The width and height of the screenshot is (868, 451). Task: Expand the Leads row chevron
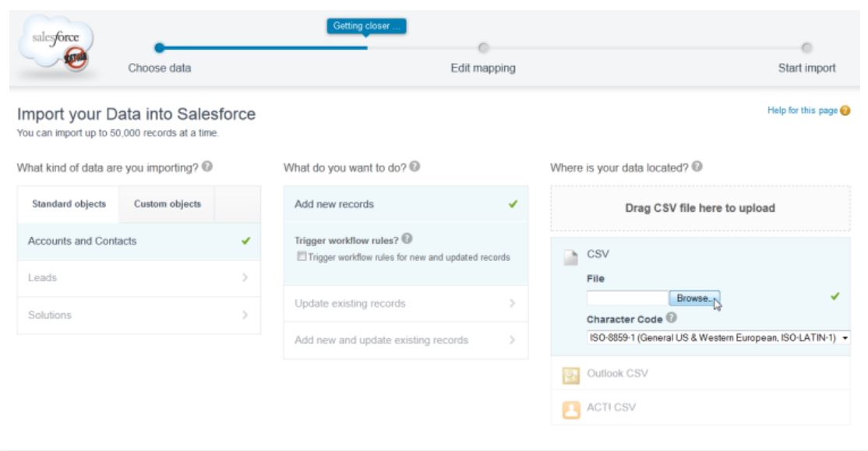[245, 277]
